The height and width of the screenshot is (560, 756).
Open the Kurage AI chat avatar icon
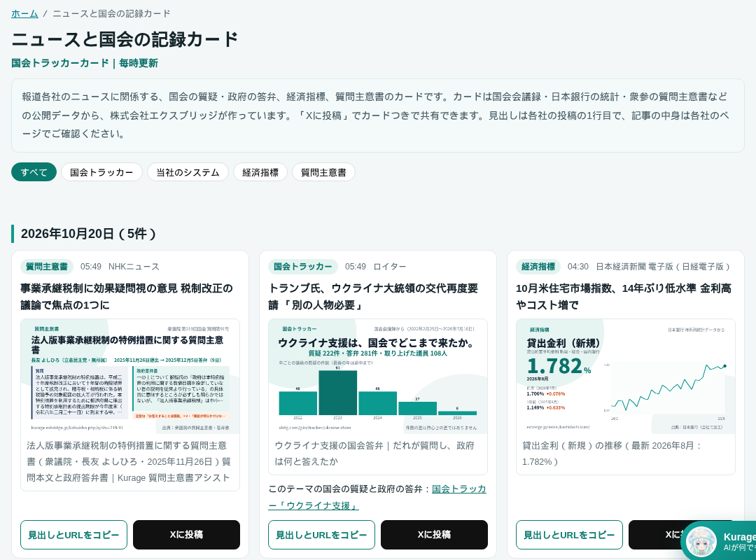tap(701, 542)
